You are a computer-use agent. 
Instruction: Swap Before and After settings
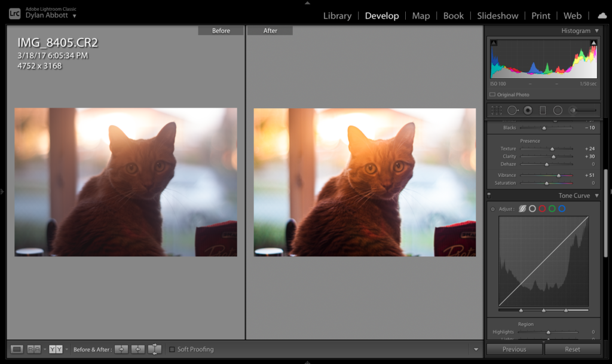tap(155, 349)
